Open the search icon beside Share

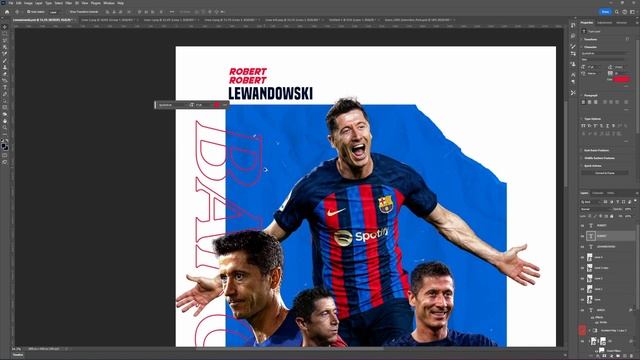click(617, 12)
